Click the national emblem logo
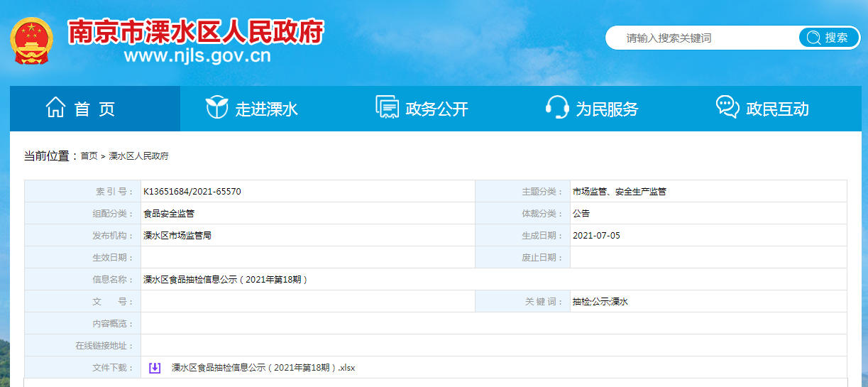 tap(32, 40)
